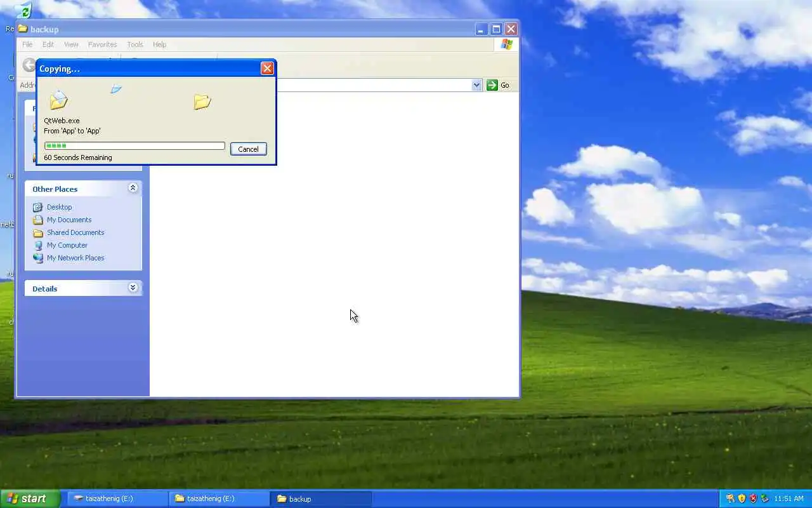
Task: Open the Favorites menu
Action: coord(102,44)
